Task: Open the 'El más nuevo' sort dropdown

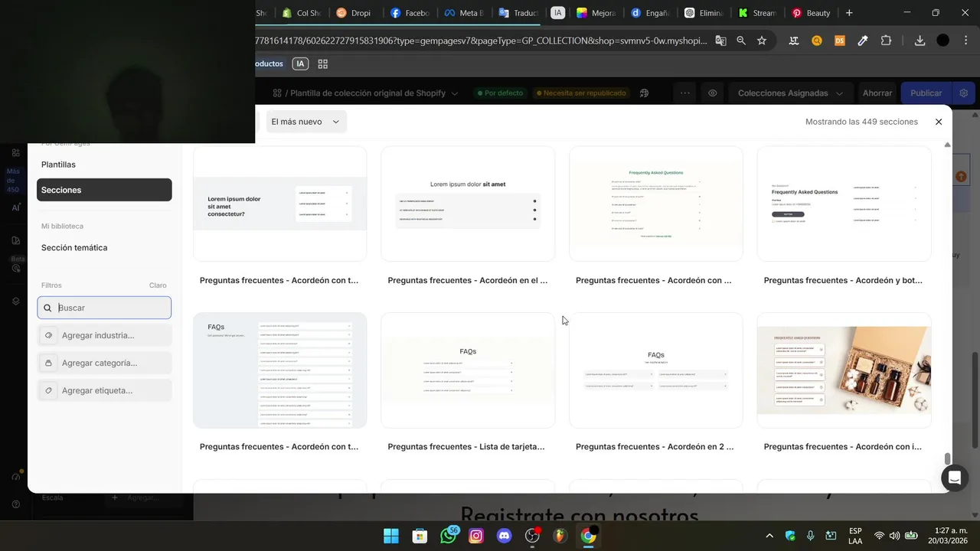Action: coord(306,122)
